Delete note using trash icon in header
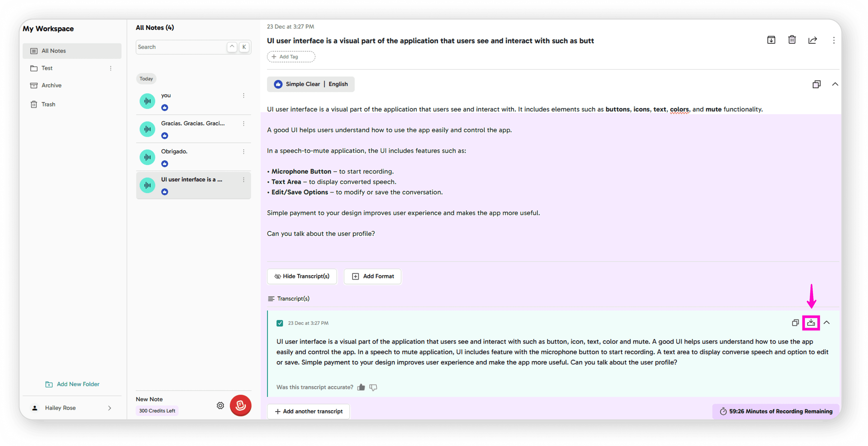 [792, 40]
